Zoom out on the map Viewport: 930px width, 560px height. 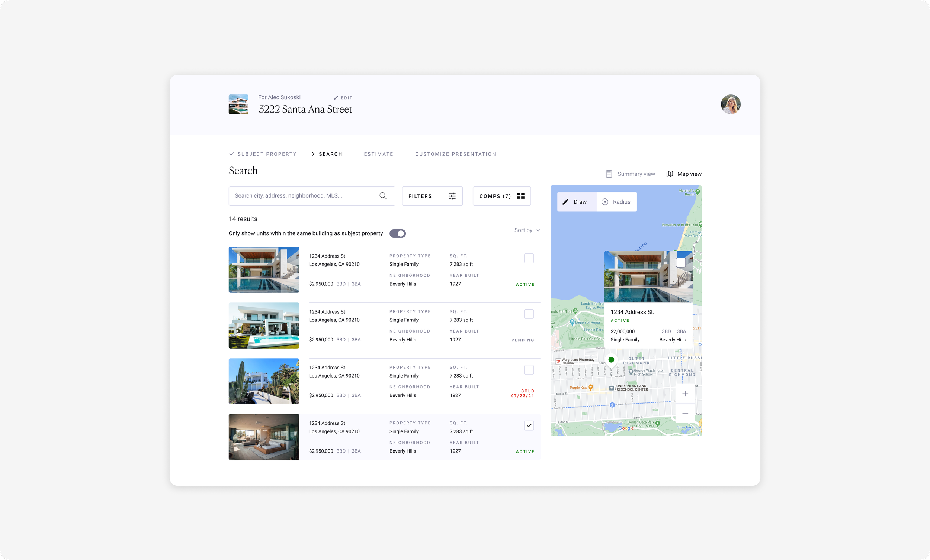[x=685, y=413]
